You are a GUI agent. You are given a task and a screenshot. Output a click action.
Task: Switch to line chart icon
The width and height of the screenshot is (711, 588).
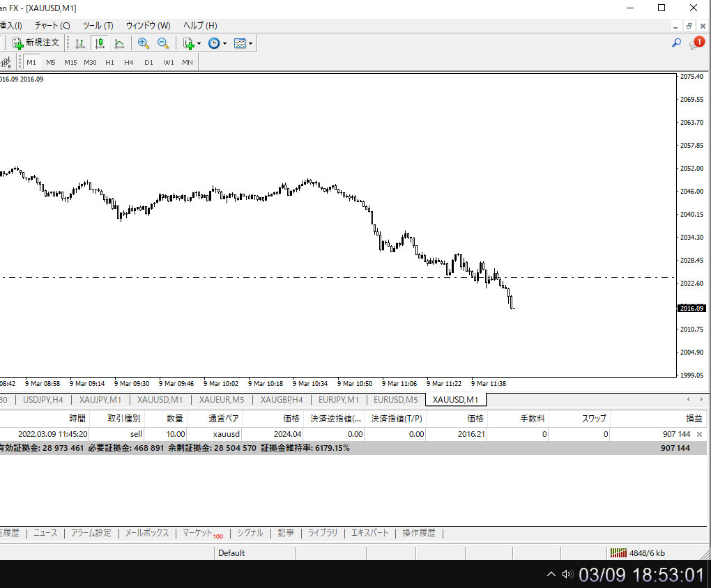coord(119,43)
